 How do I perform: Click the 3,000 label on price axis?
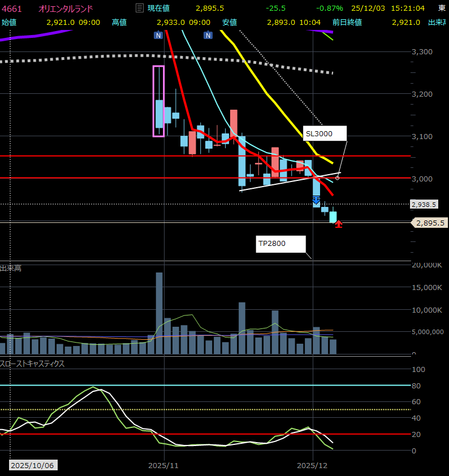422,179
